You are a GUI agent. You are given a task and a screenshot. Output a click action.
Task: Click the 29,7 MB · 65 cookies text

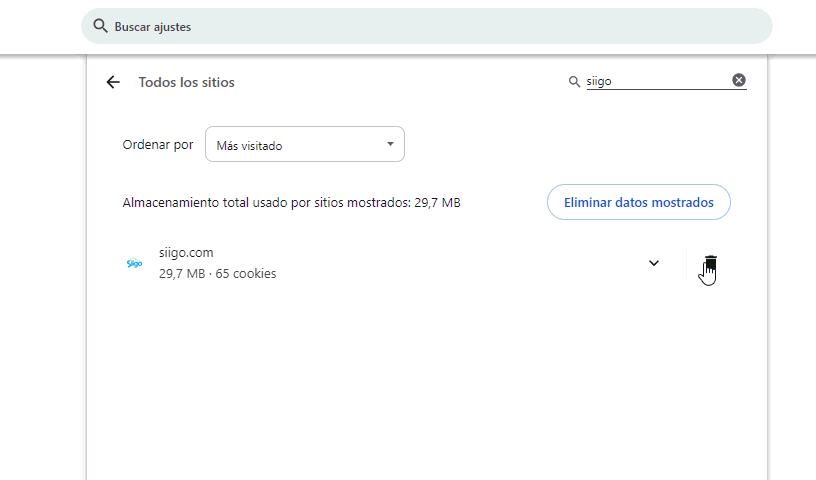217,273
